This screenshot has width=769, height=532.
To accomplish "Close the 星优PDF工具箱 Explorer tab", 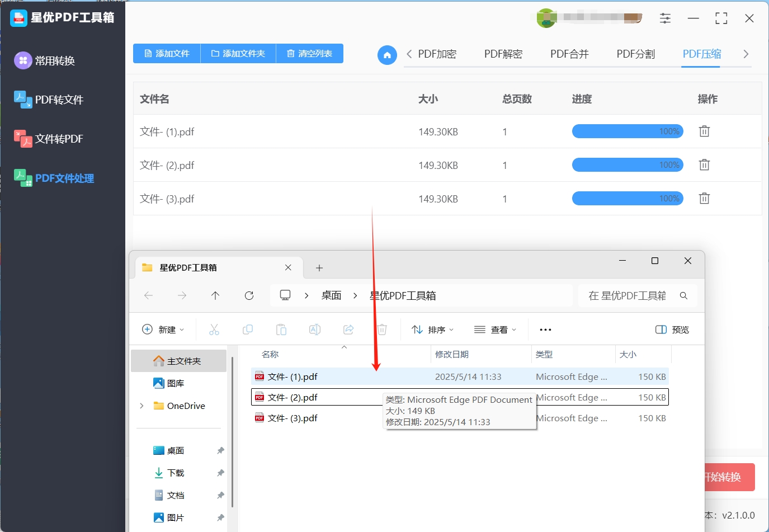I will (288, 267).
